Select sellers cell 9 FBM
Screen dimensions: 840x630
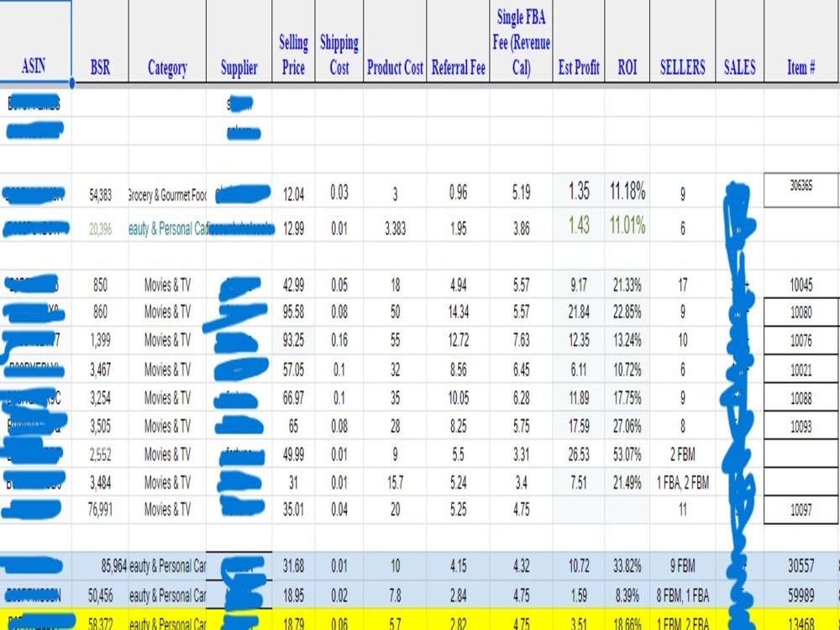tap(682, 565)
